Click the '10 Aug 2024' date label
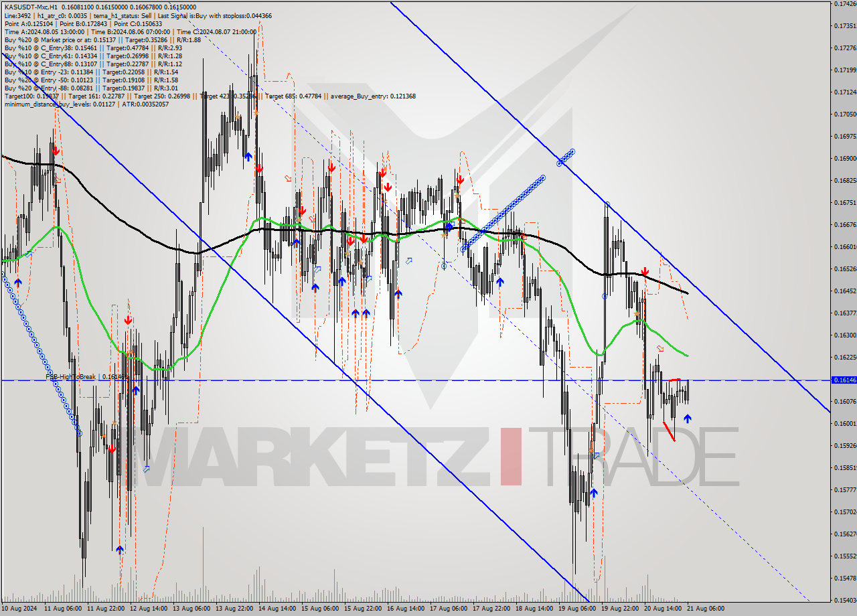 point(19,609)
